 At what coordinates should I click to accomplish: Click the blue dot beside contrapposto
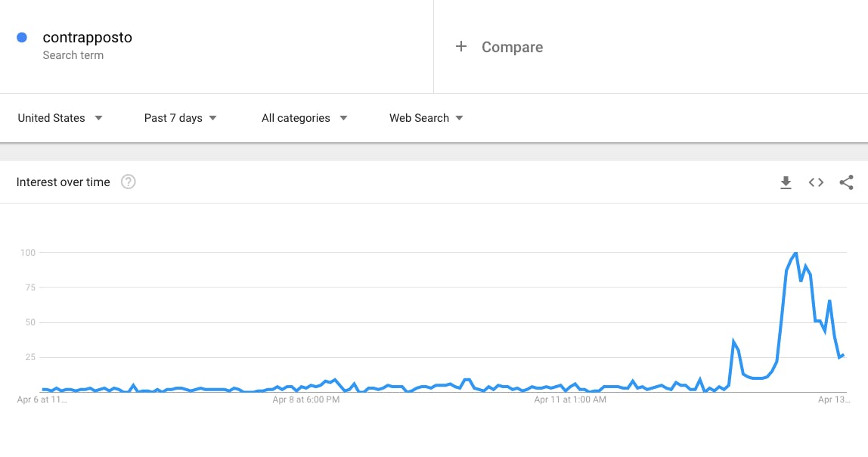[x=22, y=37]
